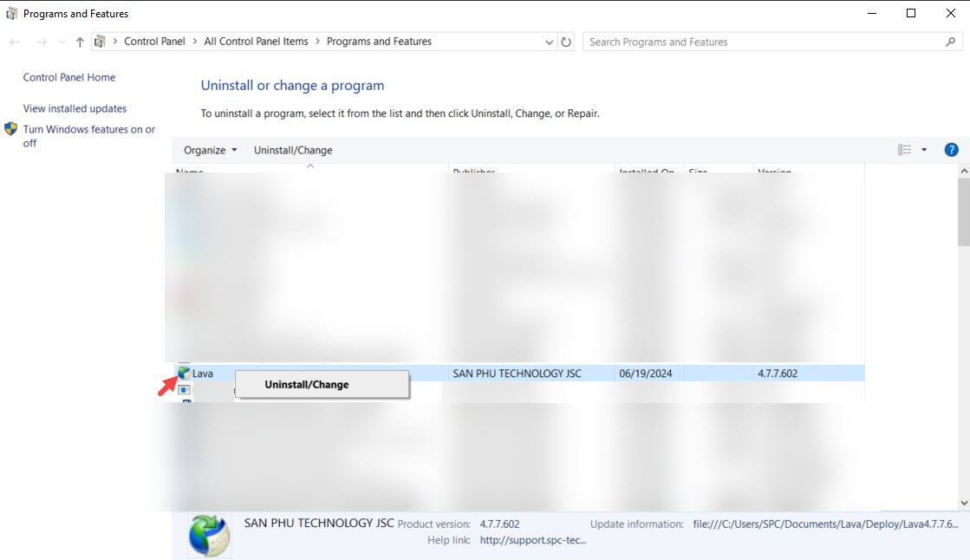Expand the Organize dropdown menu

point(210,150)
